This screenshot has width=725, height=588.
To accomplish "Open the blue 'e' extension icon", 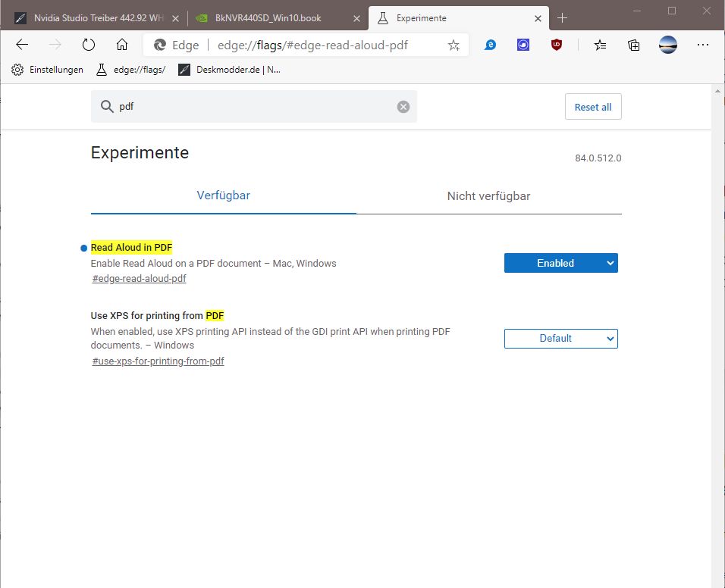I will coord(490,45).
